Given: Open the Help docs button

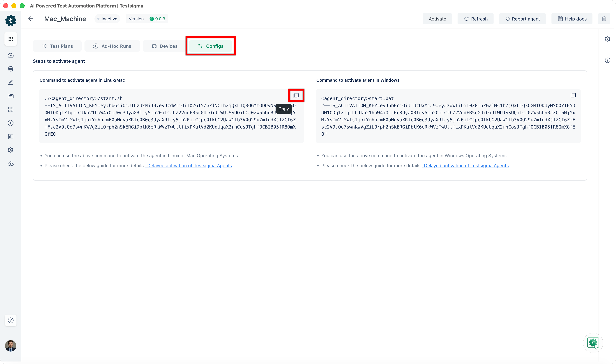Looking at the screenshot, I should point(572,19).
